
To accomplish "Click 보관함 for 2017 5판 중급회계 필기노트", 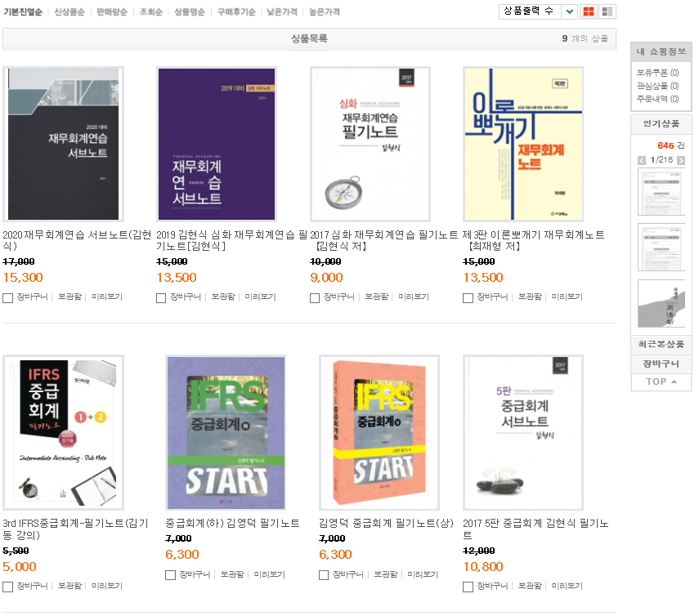I will [530, 586].
